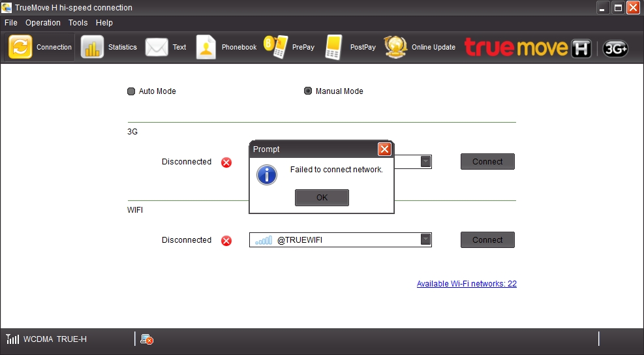Viewport: 644px width, 355px height.
Task: Open the Phonebook contact icon
Action: [206, 47]
